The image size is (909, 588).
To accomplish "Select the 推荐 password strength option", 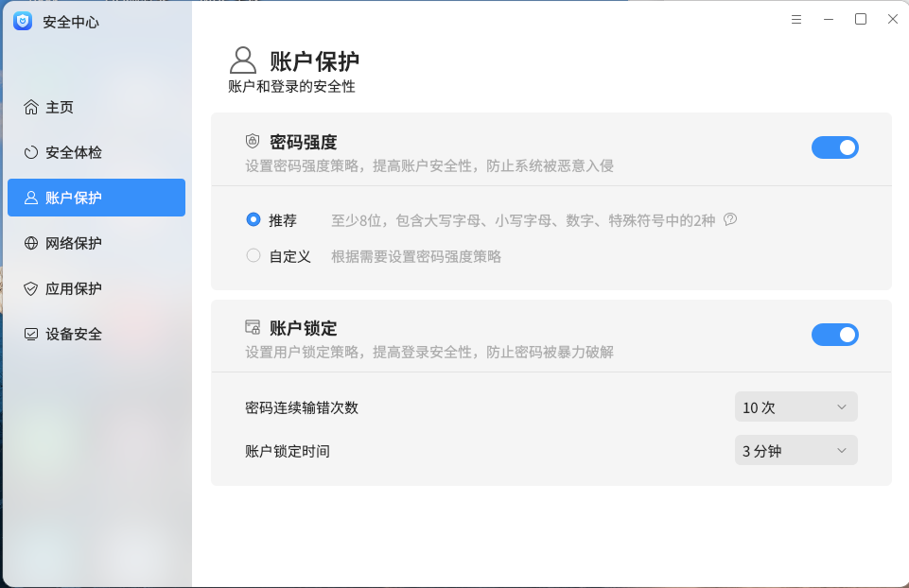I will point(253,219).
